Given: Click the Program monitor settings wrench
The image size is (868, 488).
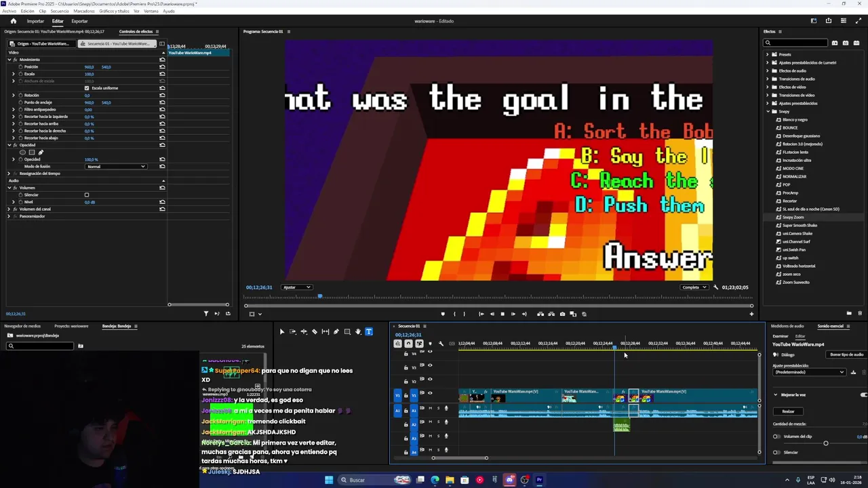Looking at the screenshot, I should point(715,287).
